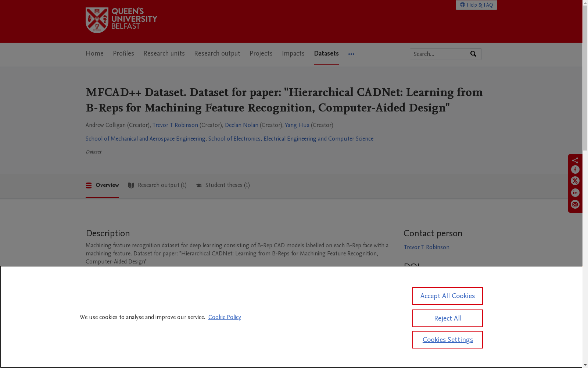Open Declan Nolan's profile link
Image resolution: width=588 pixels, height=368 pixels.
tap(241, 125)
